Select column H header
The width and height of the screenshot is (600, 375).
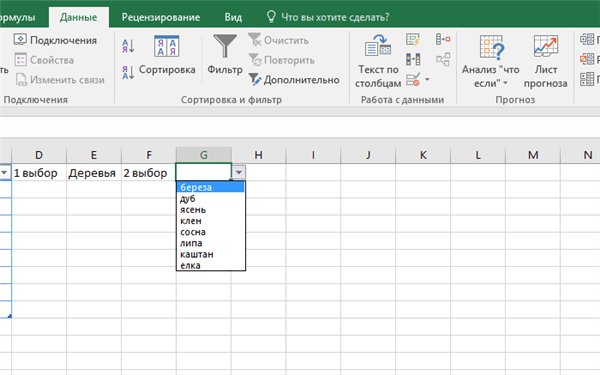click(x=259, y=155)
